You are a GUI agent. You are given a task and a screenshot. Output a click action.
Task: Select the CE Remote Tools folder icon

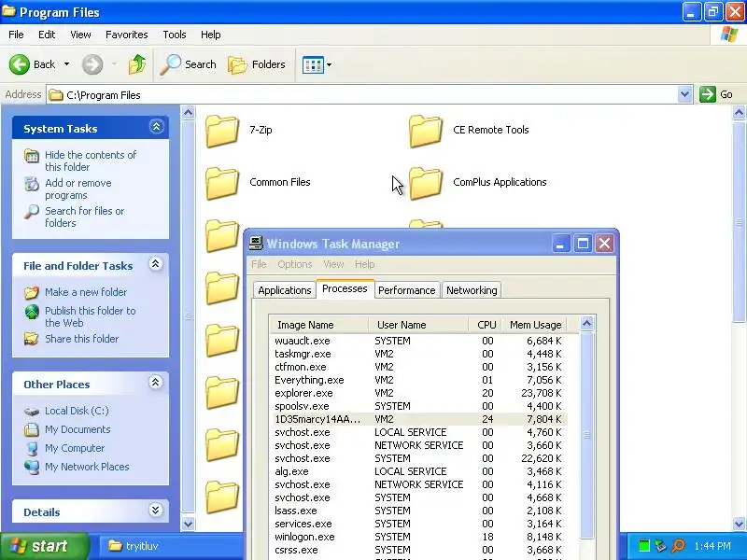[426, 130]
